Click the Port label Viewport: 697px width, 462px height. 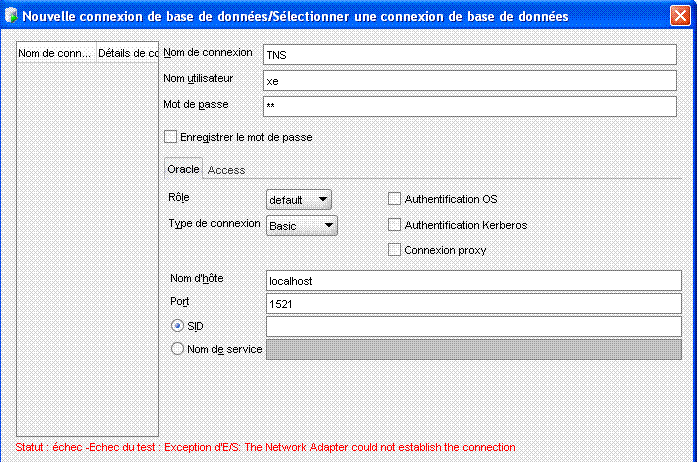[x=180, y=301]
